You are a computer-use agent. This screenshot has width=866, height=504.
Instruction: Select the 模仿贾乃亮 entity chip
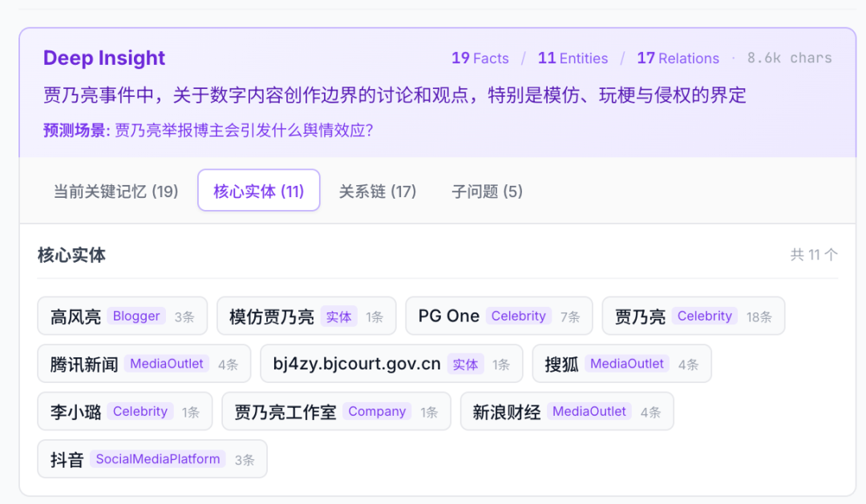pos(306,317)
